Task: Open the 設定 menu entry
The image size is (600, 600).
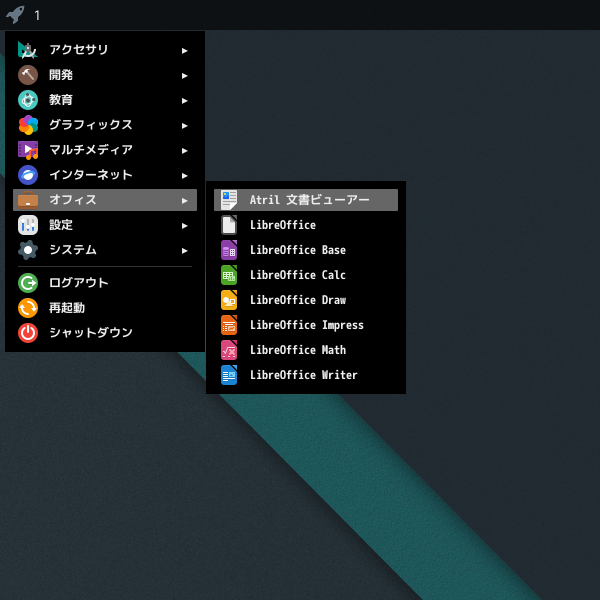Action: [x=105, y=225]
